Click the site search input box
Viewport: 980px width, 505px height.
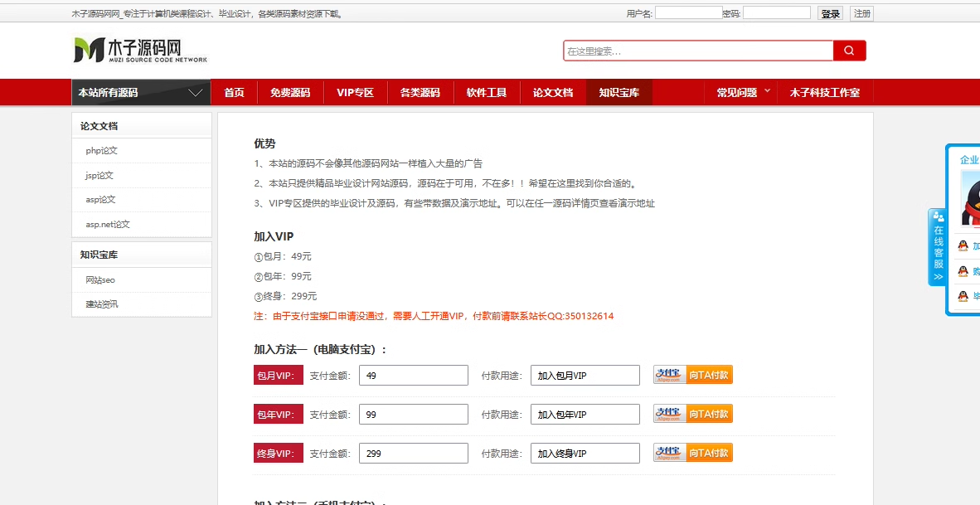click(697, 51)
